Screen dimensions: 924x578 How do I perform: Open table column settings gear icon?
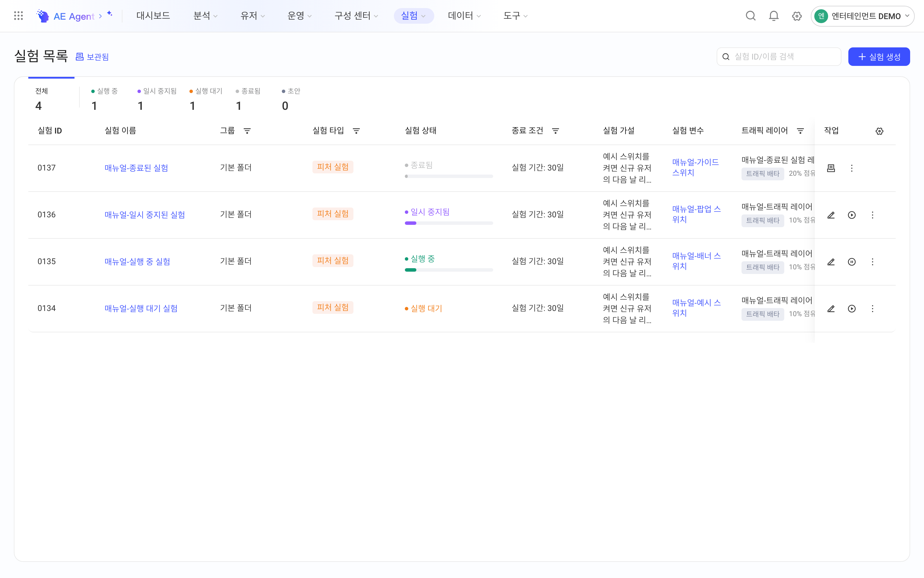[x=879, y=131]
